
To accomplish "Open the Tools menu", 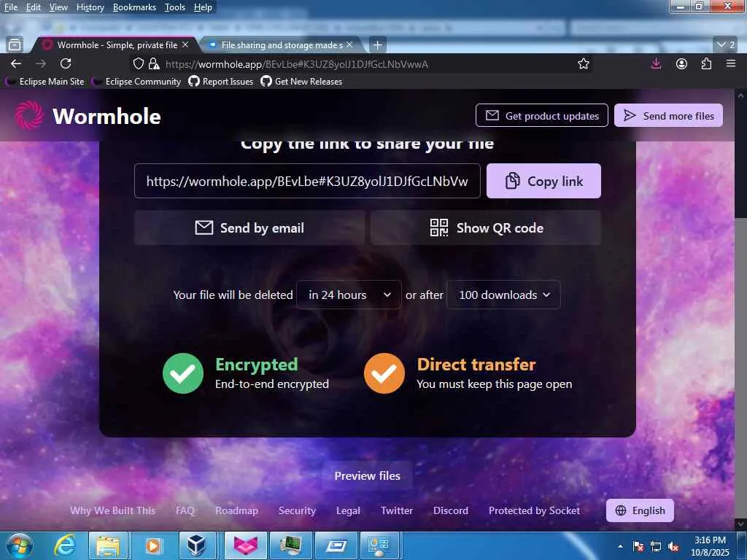I will point(174,7).
